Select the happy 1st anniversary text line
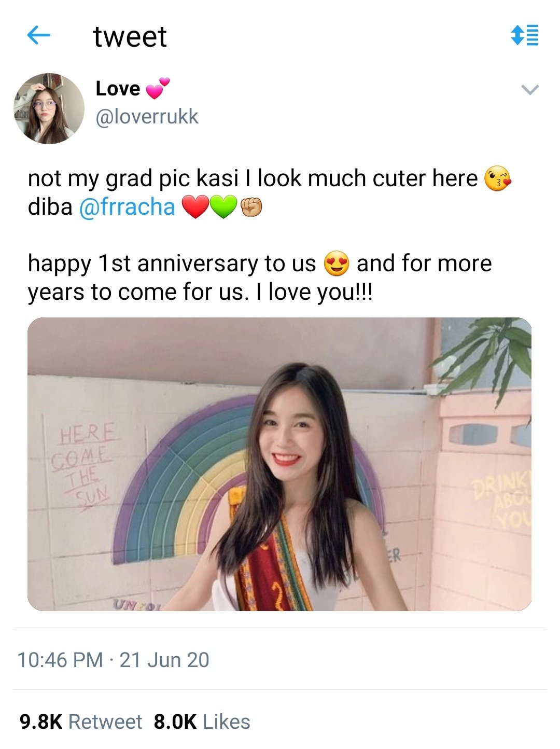This screenshot has height=749, width=560. (x=260, y=263)
